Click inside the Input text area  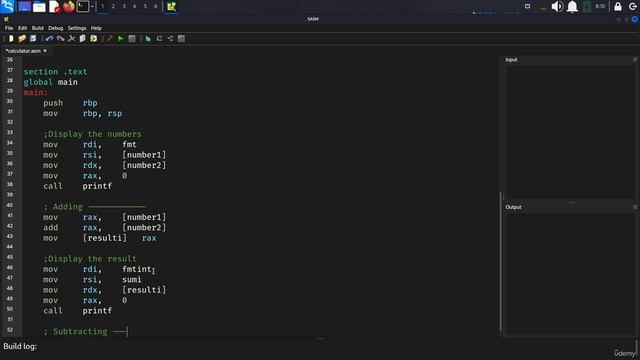click(x=570, y=133)
